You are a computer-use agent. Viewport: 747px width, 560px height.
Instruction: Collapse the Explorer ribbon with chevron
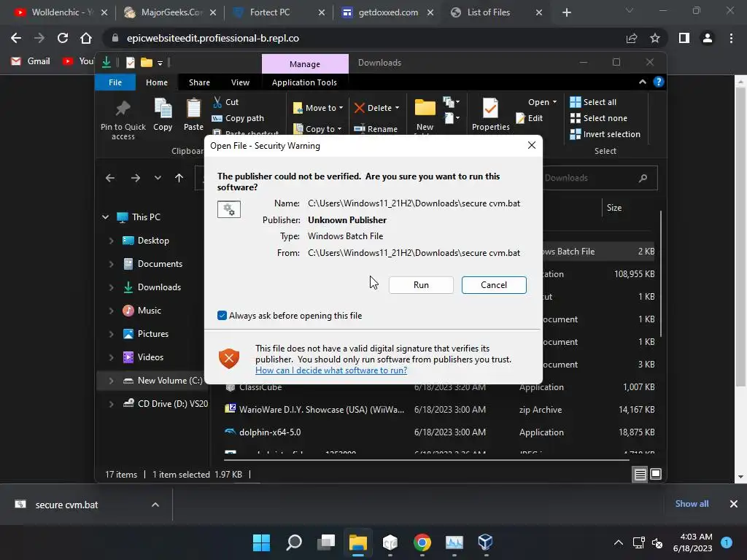[x=642, y=82]
